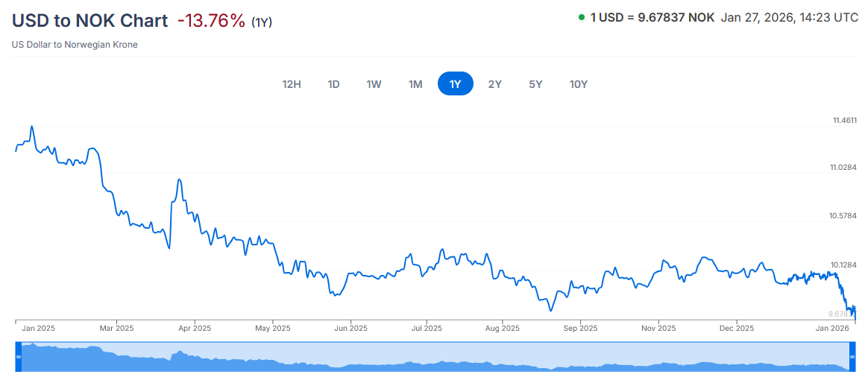
Task: Select the 12H time range tab
Action: 292,84
